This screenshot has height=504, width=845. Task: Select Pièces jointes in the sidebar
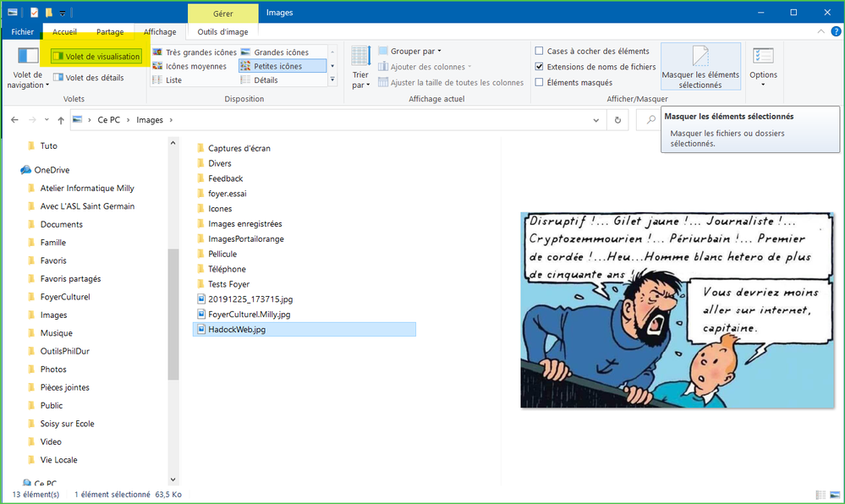click(x=64, y=387)
